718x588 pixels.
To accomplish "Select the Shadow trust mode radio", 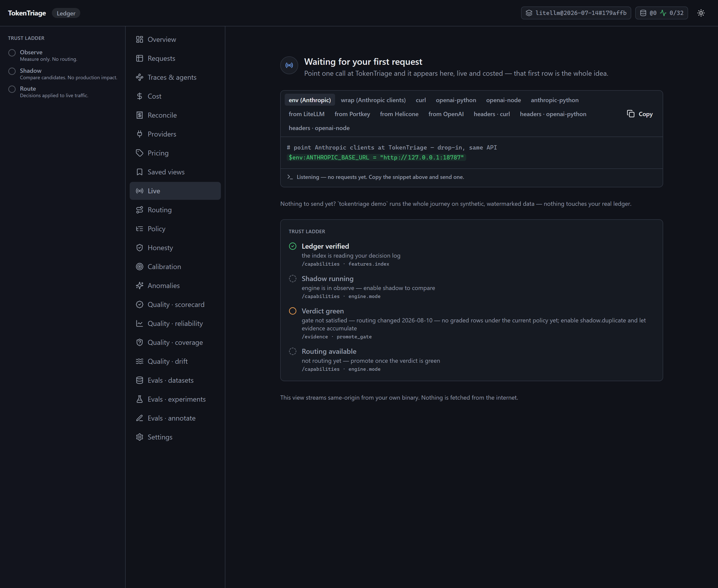I will pos(12,71).
